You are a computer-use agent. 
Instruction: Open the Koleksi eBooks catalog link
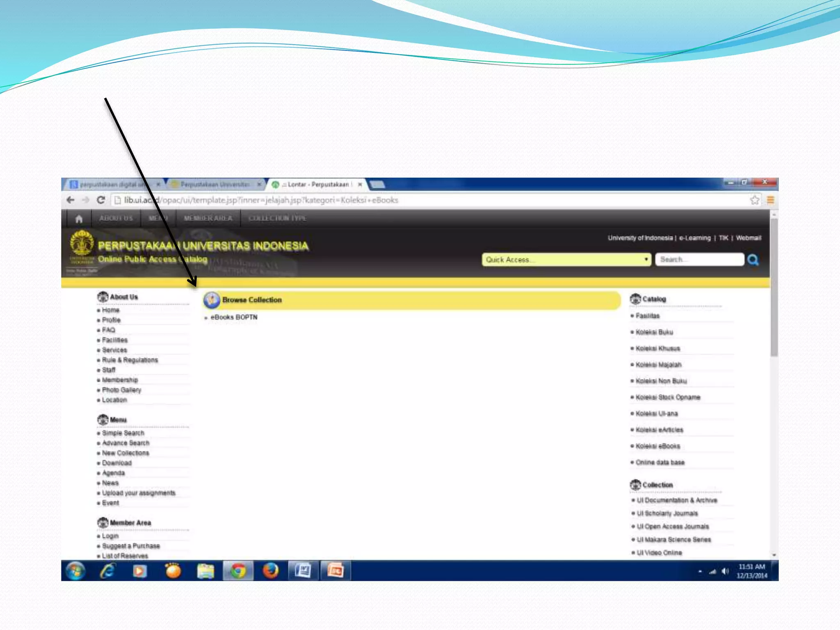(657, 446)
